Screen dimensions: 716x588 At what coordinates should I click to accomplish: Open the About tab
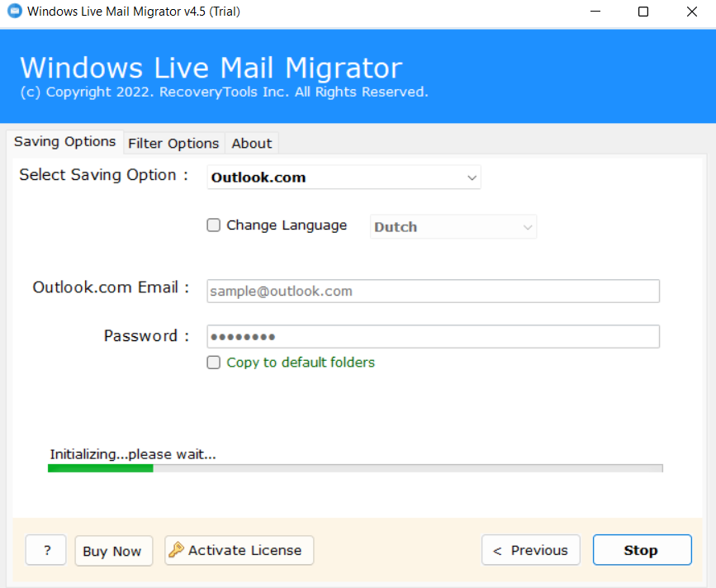point(252,144)
